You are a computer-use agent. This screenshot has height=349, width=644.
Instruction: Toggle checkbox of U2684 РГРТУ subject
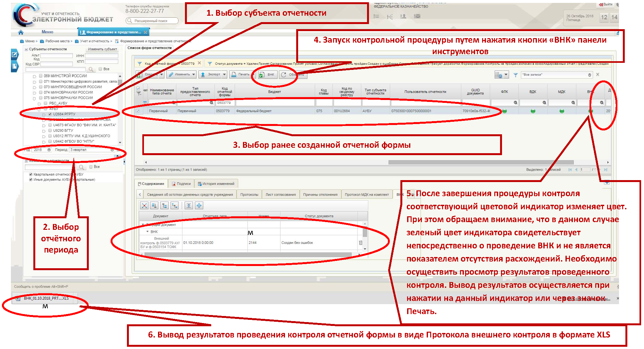pyautogui.click(x=50, y=114)
